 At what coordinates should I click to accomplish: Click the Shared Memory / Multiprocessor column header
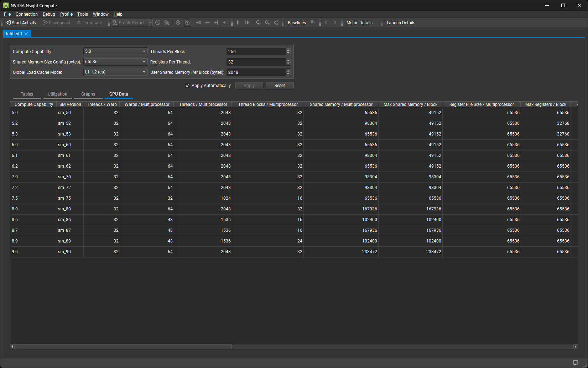(341, 104)
